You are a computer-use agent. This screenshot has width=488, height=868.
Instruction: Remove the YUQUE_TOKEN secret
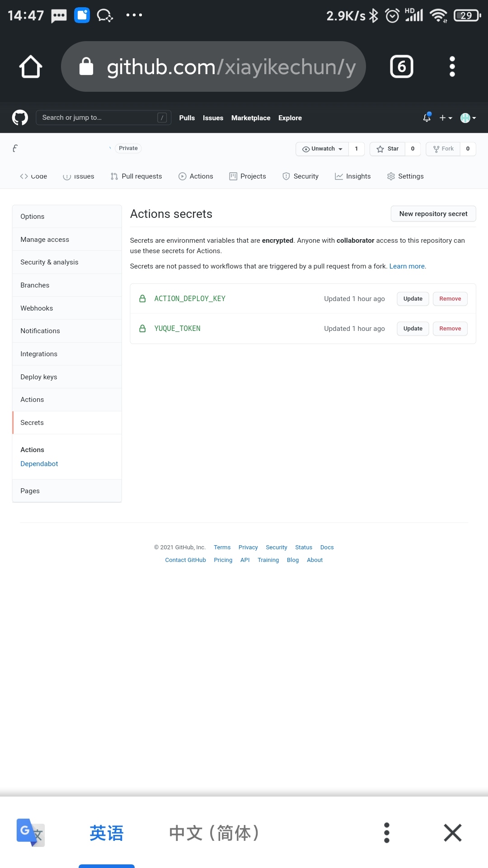coord(450,329)
